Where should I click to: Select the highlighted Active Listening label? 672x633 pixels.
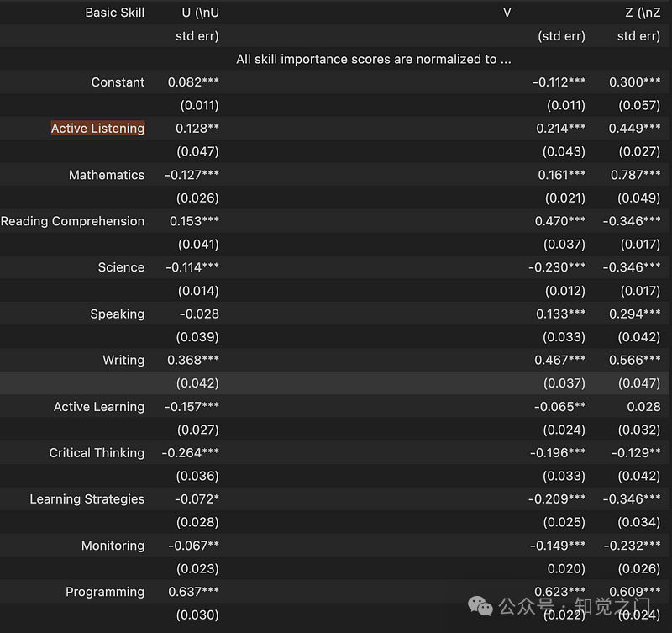click(97, 129)
